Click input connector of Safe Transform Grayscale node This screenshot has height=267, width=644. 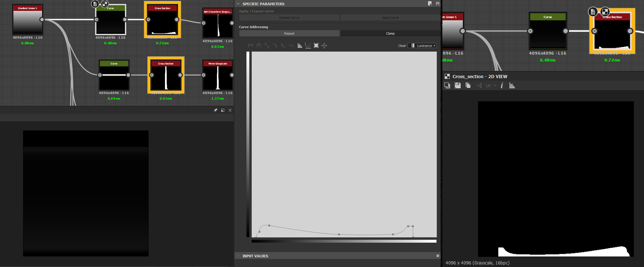point(204,23)
